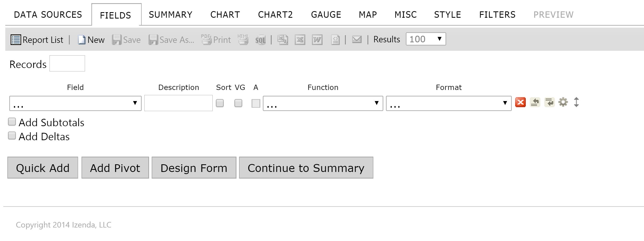This screenshot has width=644, height=241.
Task: Check the Add Deltas option
Action: point(12,136)
